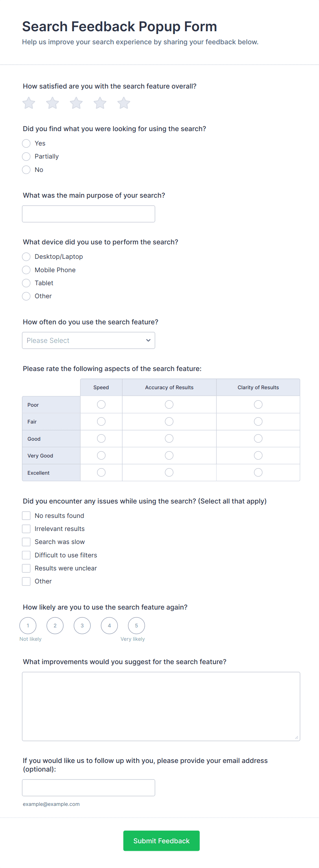The image size is (319, 868).
Task: Set Clarity of Results to Poor
Action: [x=258, y=405]
